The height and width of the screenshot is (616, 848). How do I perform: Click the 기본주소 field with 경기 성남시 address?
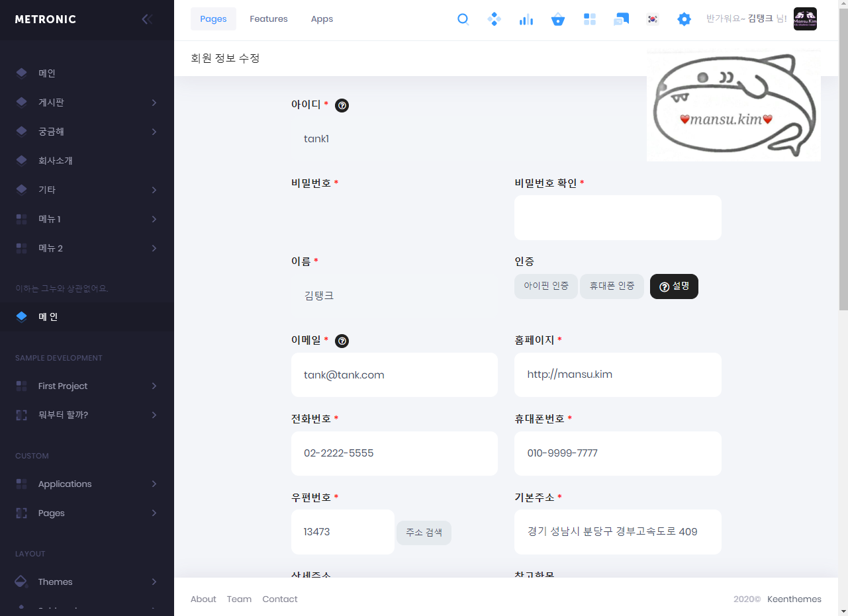[618, 532]
